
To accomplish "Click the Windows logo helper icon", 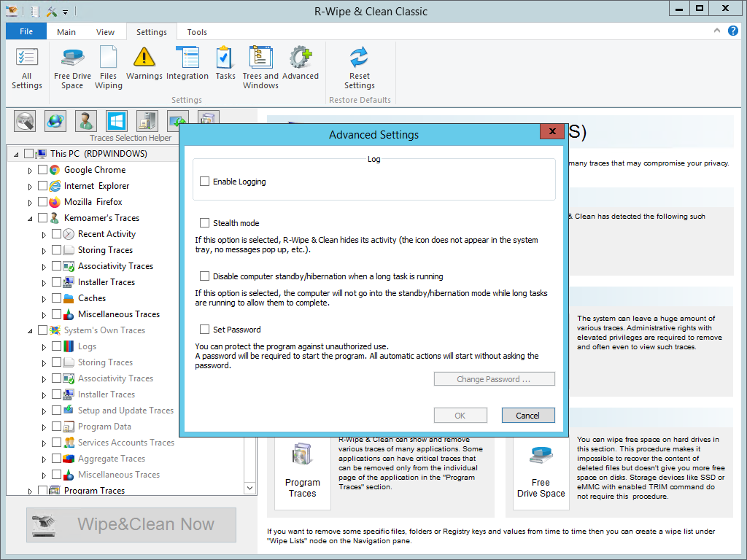I will [117, 121].
